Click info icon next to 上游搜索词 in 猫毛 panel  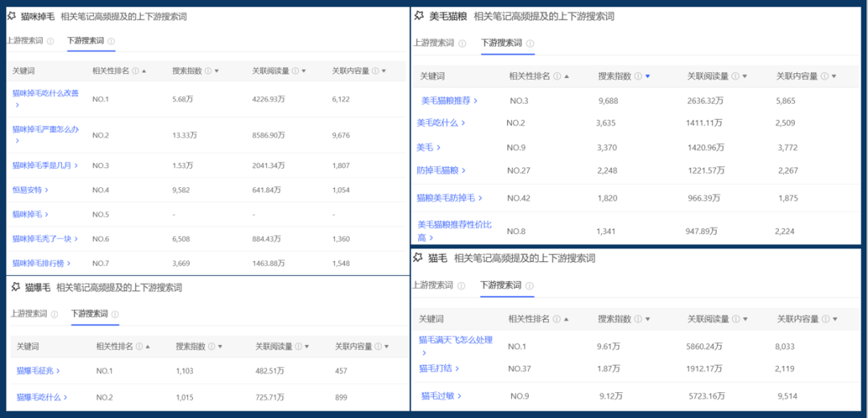(461, 285)
